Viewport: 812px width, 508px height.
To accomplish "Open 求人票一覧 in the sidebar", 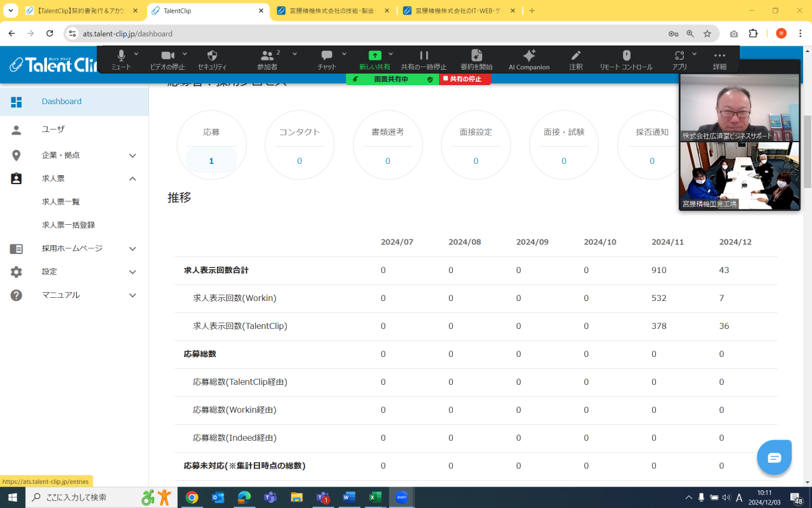I will click(61, 202).
